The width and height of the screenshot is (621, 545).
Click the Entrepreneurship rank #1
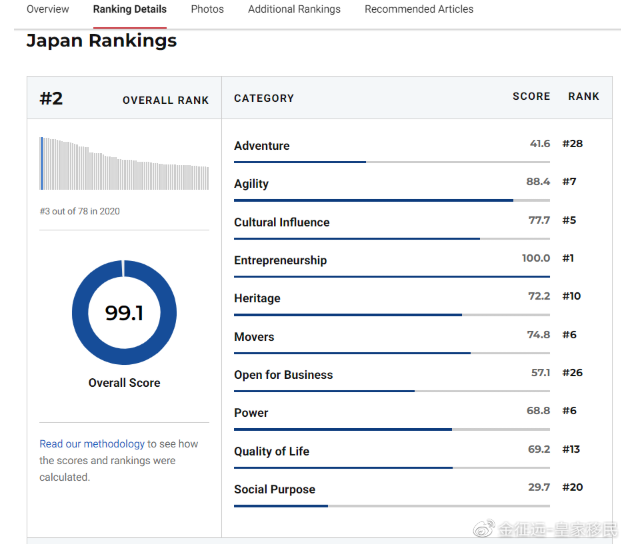point(568,258)
